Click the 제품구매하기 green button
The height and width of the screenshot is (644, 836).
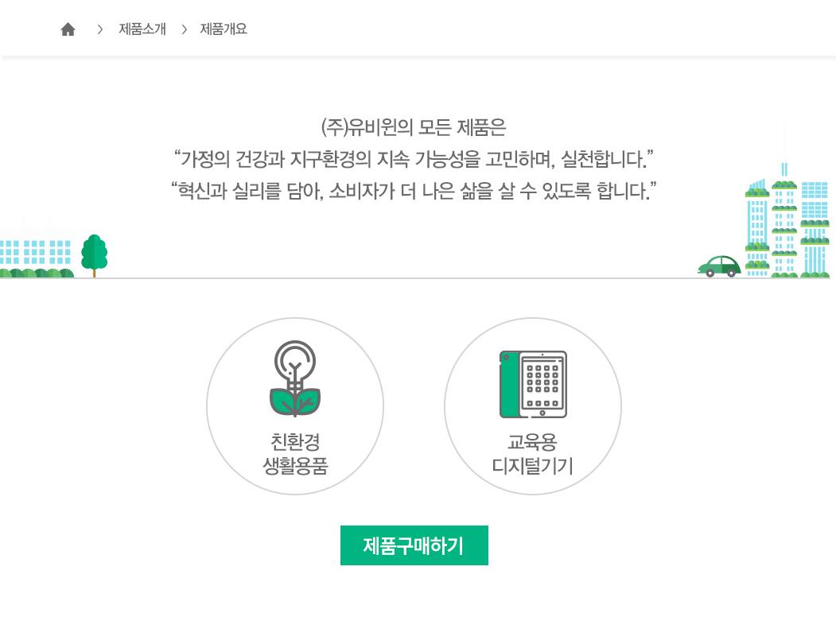tap(414, 545)
